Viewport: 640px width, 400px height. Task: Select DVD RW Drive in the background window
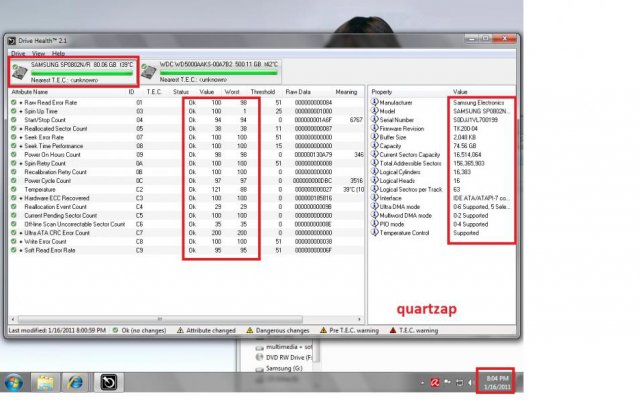284,357
